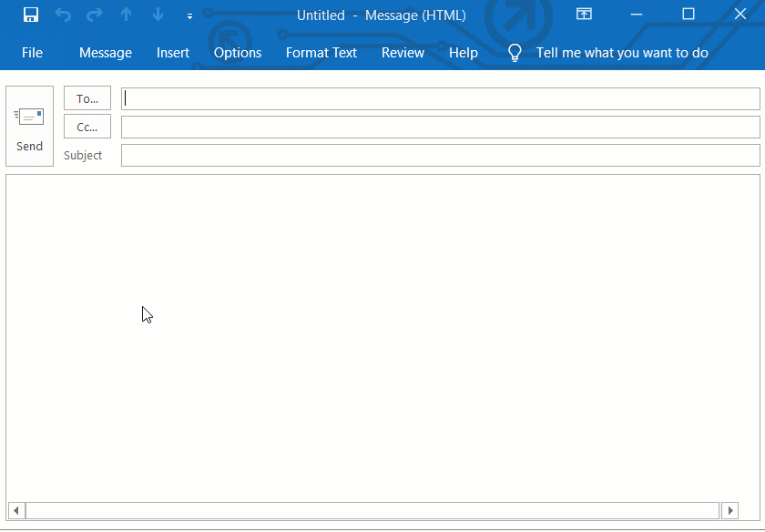This screenshot has height=532, width=765.
Task: Focus the Cc recipients field
Action: pos(441,127)
